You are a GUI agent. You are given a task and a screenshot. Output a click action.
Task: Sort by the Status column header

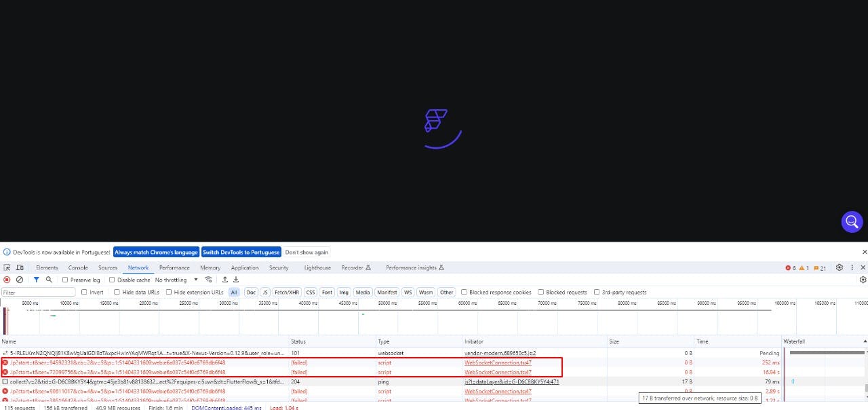click(x=332, y=341)
